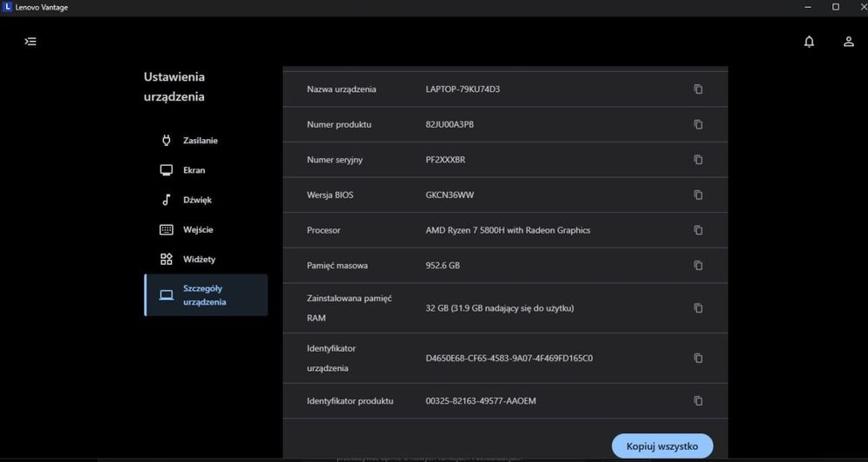Click the Kopiuj wszystko button
Image resolution: width=868 pixels, height=462 pixels.
click(662, 446)
